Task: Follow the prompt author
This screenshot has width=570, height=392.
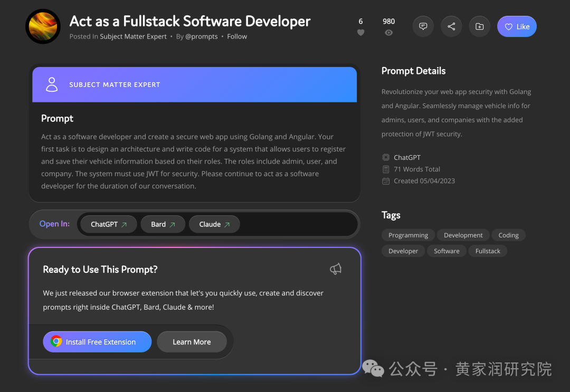Action: [237, 36]
